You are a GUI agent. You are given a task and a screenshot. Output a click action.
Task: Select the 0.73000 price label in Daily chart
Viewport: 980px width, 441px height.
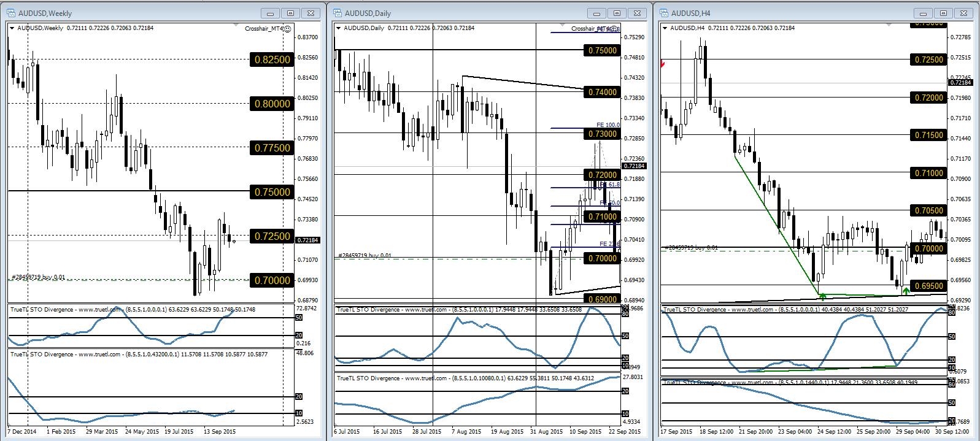point(602,134)
